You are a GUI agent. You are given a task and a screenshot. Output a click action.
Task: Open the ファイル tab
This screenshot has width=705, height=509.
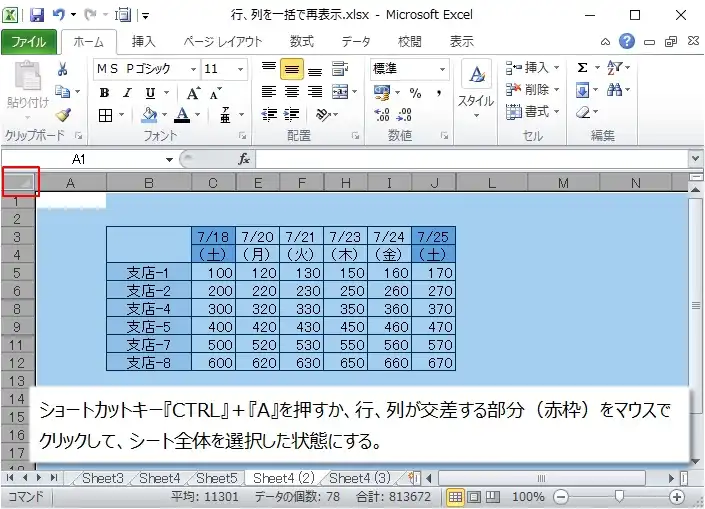[x=28, y=42]
